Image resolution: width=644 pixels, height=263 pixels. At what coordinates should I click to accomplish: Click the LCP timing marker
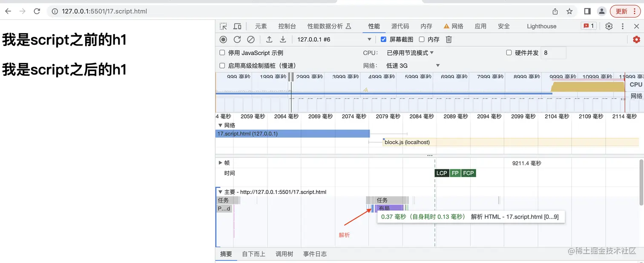tap(442, 173)
